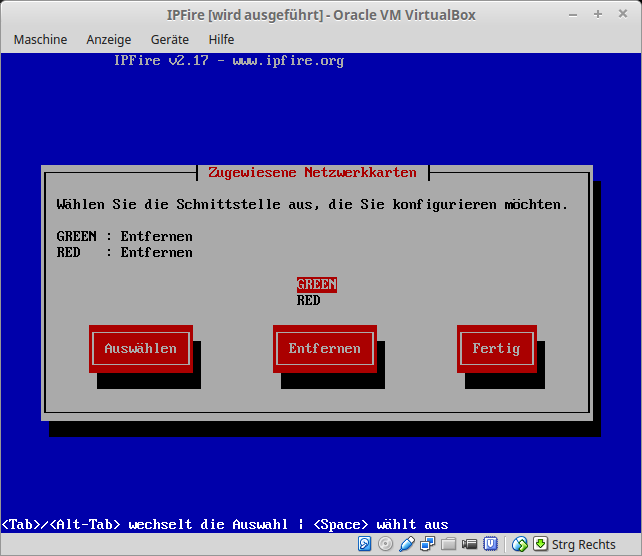Click the Tab/Alt-Tab keyboard hint line
The image size is (642, 556).
tap(225, 524)
